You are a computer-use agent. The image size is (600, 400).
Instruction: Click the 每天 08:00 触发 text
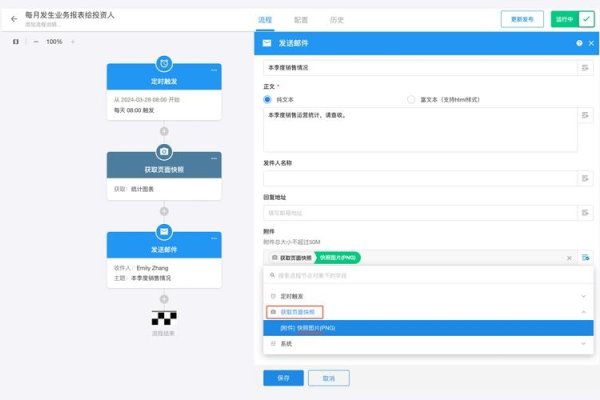click(x=134, y=110)
